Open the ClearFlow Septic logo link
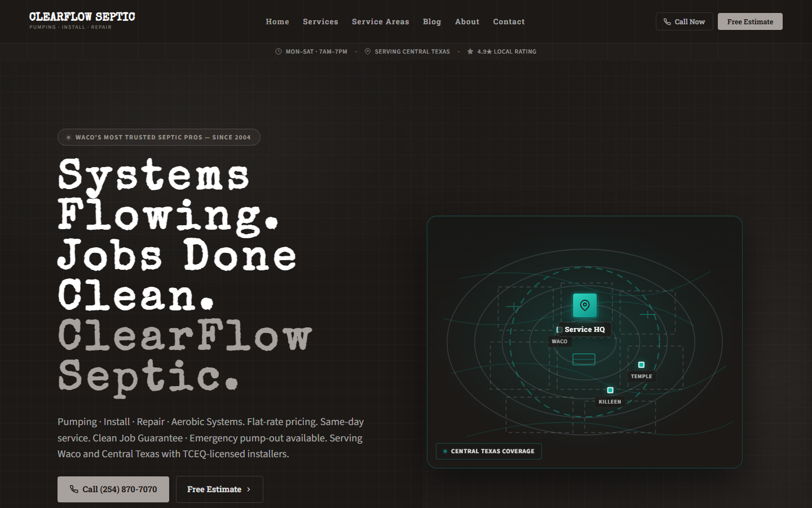Image resolution: width=812 pixels, height=508 pixels. point(82,20)
